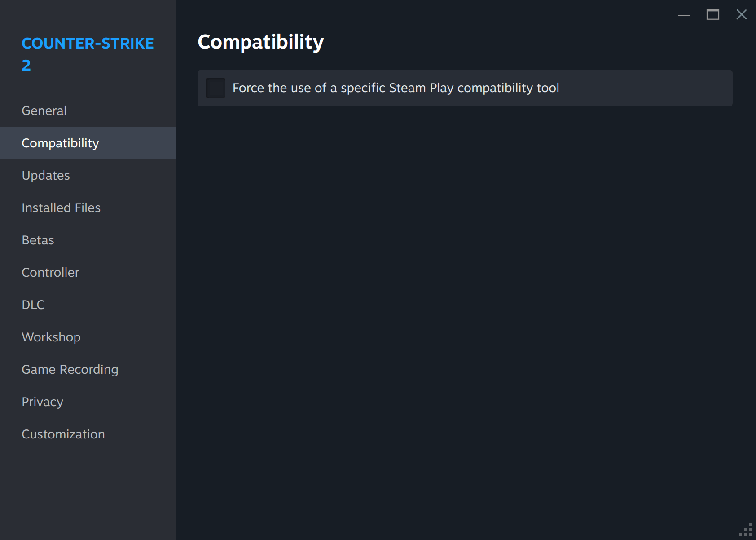This screenshot has height=540, width=756.
Task: Select the DLC sidebar entry
Action: (33, 305)
